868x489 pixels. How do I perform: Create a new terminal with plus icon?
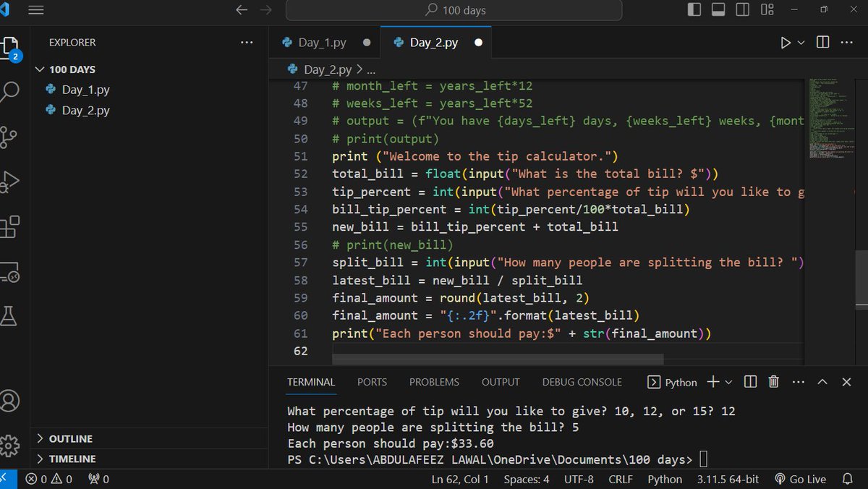[712, 382]
